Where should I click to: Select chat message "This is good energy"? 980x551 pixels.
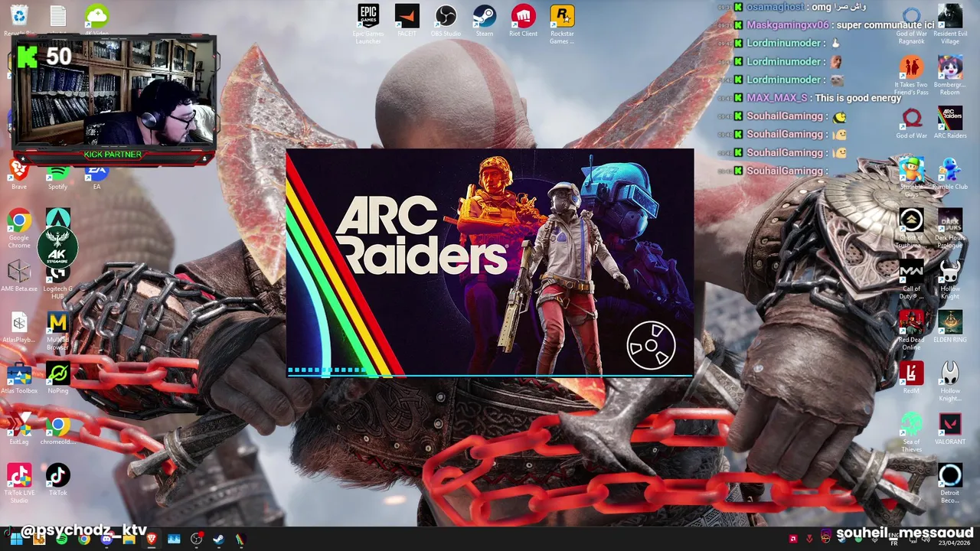coord(858,98)
